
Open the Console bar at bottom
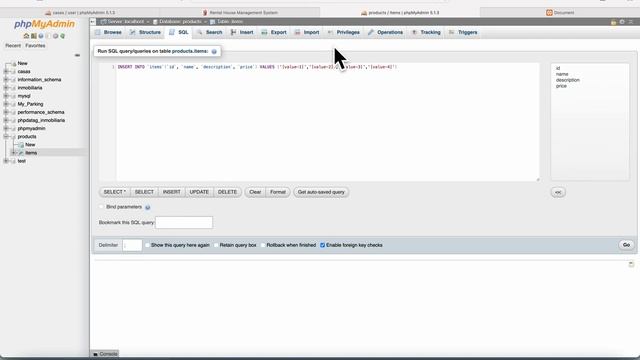point(105,354)
